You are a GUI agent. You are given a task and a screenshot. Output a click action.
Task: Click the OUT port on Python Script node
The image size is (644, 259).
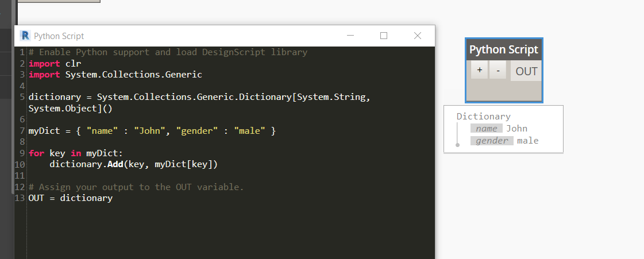pos(526,71)
